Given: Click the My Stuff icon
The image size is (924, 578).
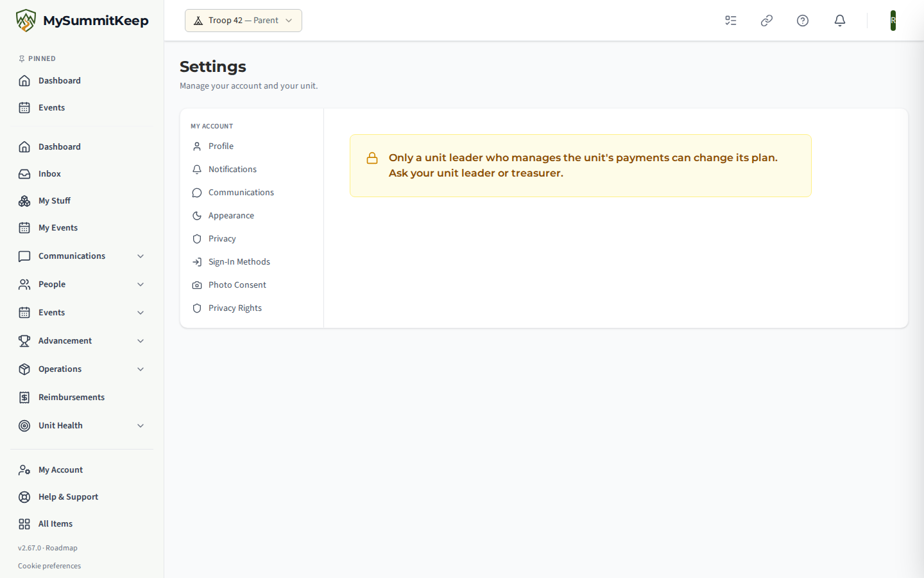Looking at the screenshot, I should coord(24,201).
